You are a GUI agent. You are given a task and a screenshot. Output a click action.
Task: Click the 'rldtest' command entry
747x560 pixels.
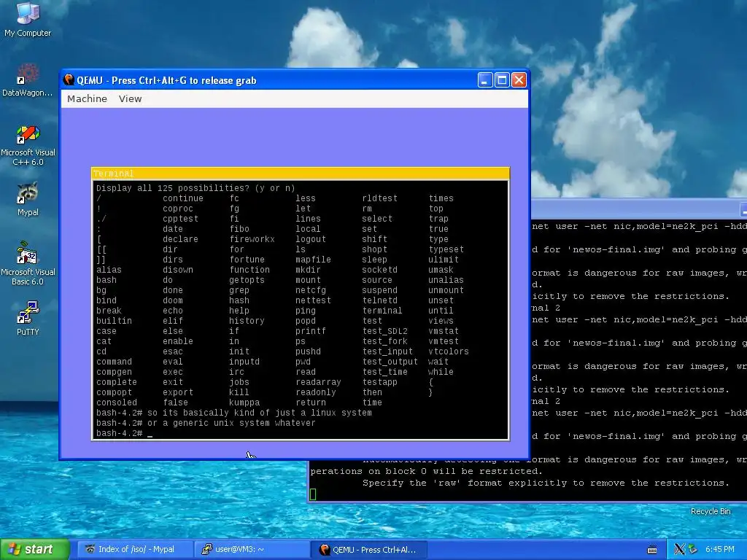coord(379,198)
